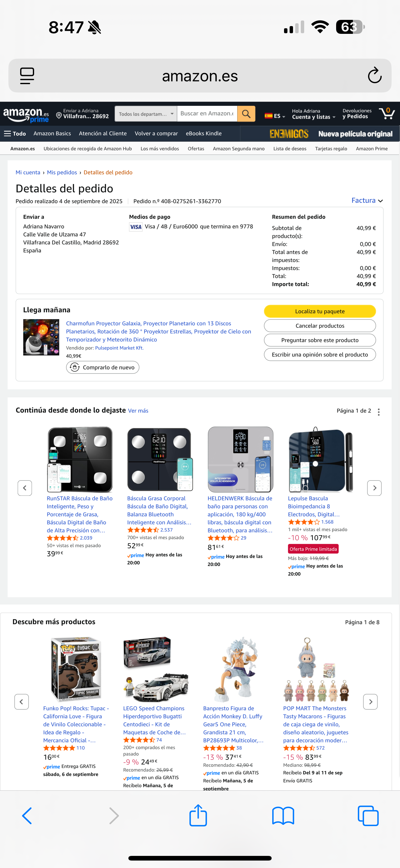The width and height of the screenshot is (400, 868).
Task: Open the ES language selector dropdown
Action: tap(275, 116)
